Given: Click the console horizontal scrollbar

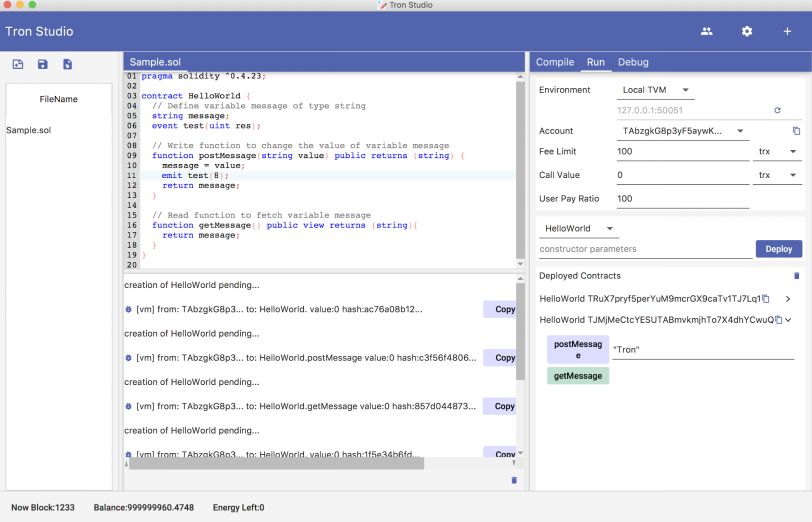Looking at the screenshot, I should click(276, 463).
